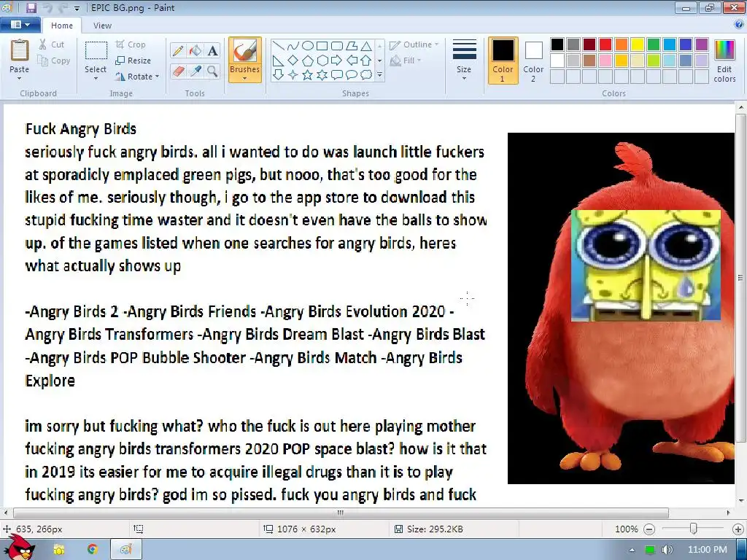Choose the Hexagon shape

(x=322, y=61)
